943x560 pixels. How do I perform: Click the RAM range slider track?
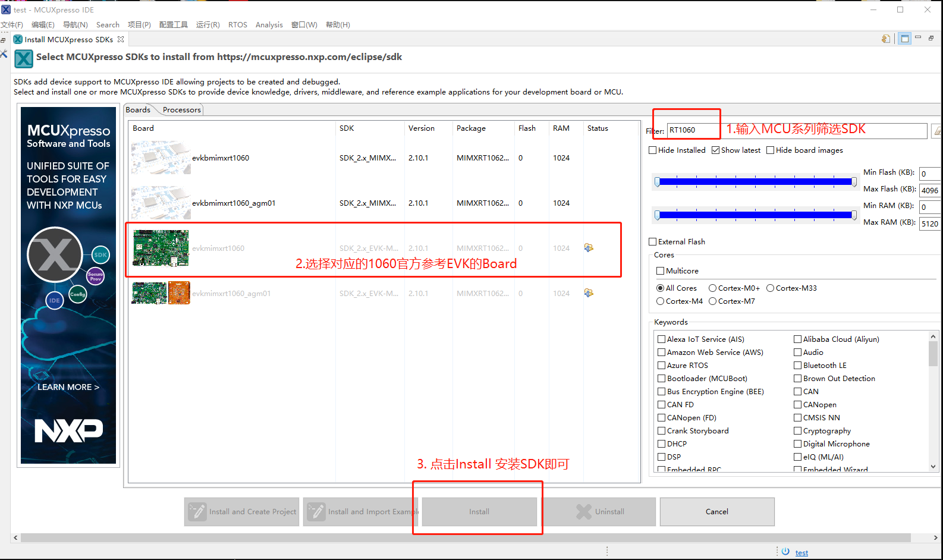pos(756,215)
